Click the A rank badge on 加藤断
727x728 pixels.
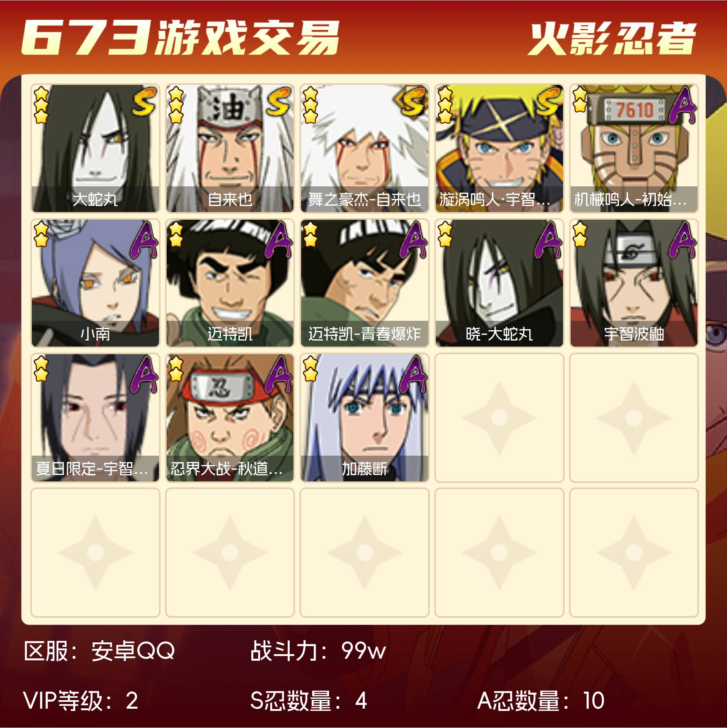[413, 374]
